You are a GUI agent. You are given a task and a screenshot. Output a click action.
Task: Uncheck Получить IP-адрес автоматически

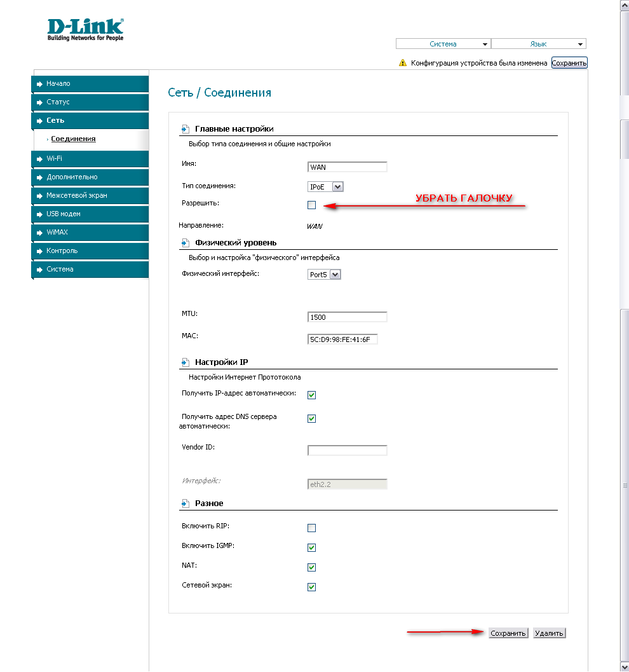[x=312, y=395]
